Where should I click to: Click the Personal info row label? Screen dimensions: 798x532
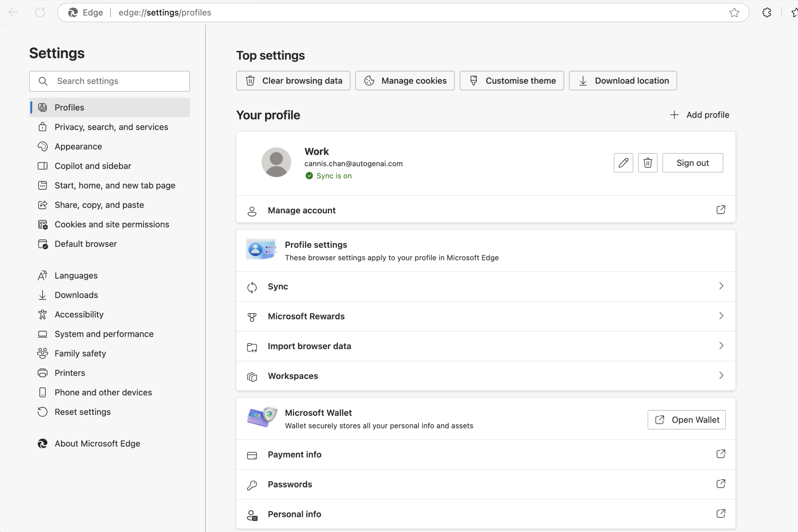pyautogui.click(x=294, y=514)
